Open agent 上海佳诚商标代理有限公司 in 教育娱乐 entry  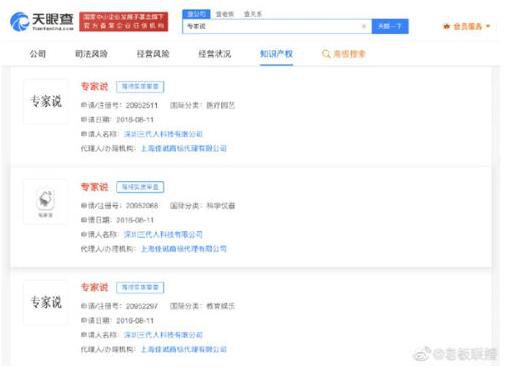184,349
